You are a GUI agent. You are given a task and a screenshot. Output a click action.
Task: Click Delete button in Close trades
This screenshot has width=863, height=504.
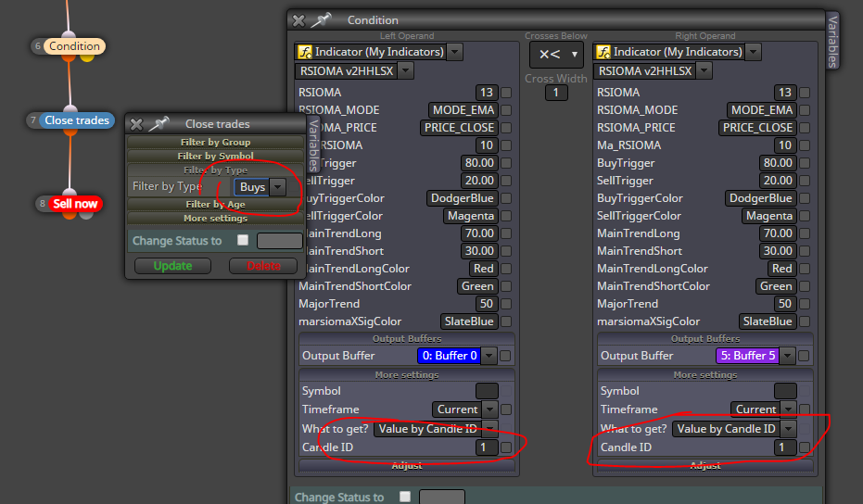click(x=263, y=266)
